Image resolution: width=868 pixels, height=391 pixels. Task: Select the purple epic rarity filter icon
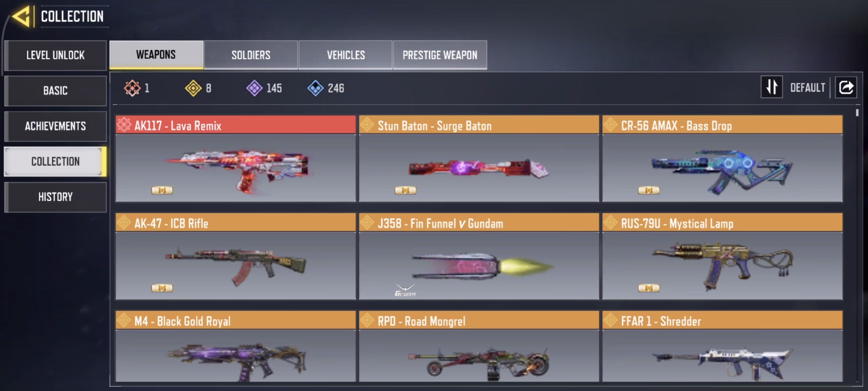[x=254, y=88]
